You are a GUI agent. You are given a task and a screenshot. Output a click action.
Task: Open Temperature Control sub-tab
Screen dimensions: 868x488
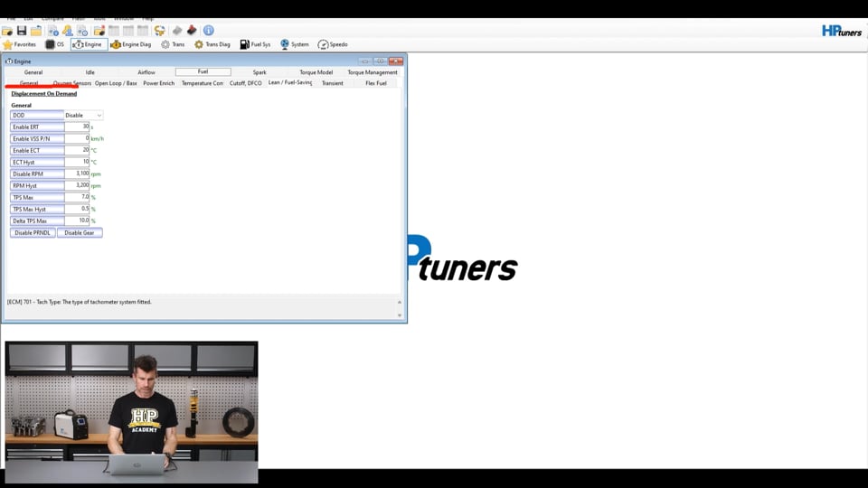pos(202,83)
